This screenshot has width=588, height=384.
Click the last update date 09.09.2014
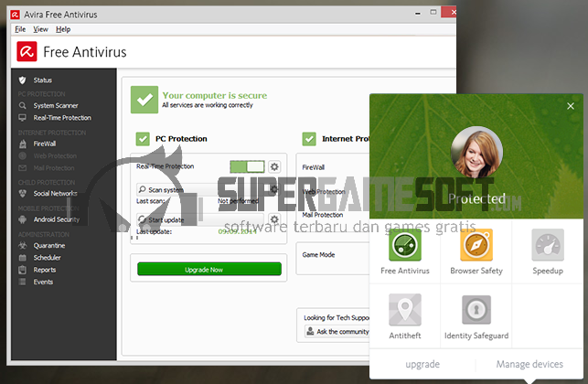238,231
